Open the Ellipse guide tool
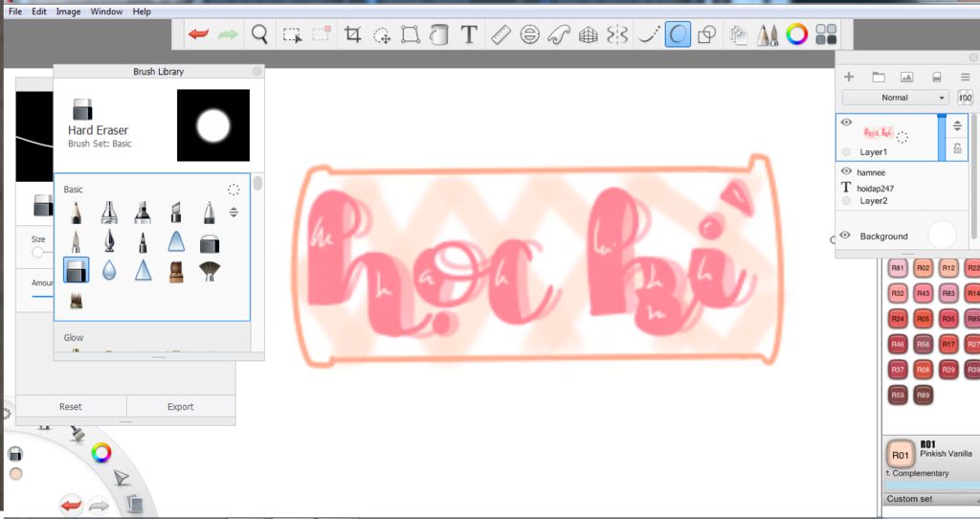This screenshot has height=519, width=980. pyautogui.click(x=529, y=34)
